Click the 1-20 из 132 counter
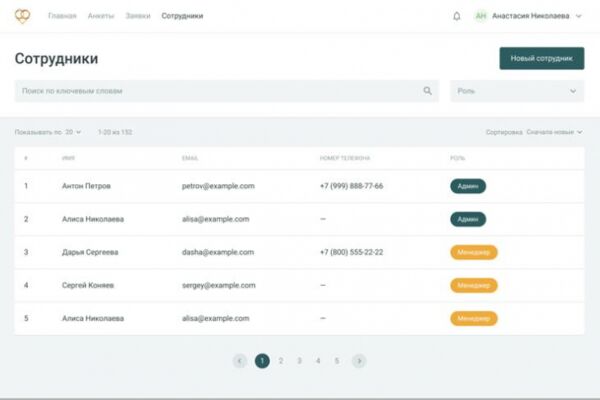600x400 pixels. coord(115,132)
